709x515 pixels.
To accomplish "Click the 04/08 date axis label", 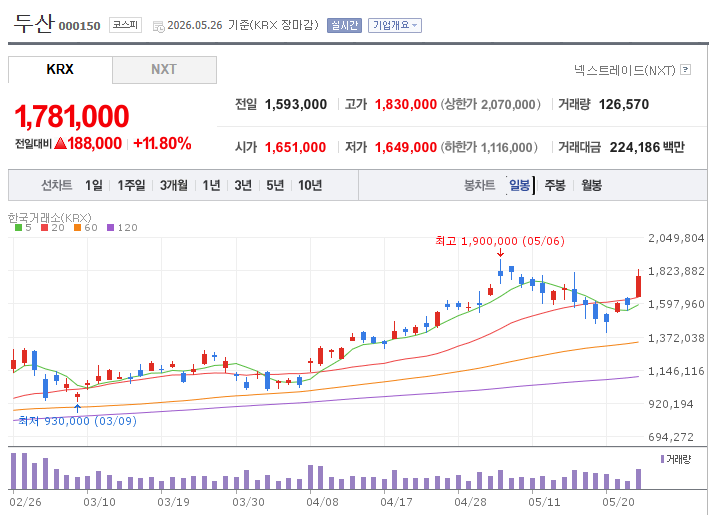I will point(322,502).
